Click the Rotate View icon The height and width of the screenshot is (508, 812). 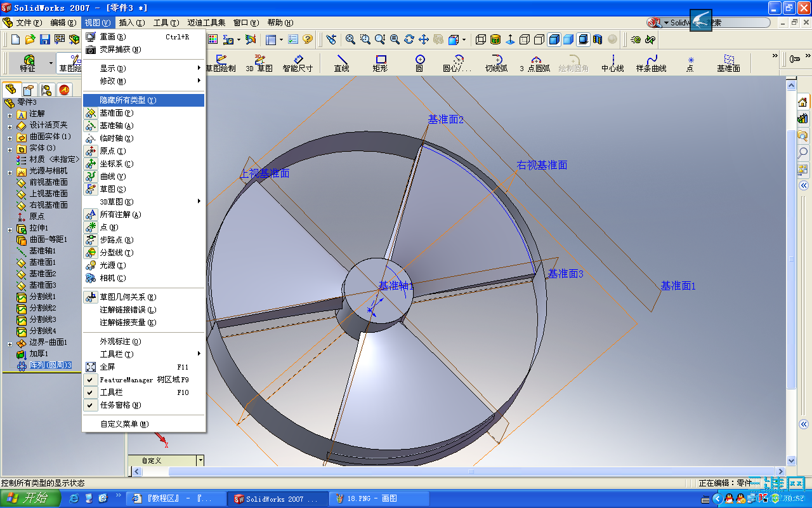click(x=409, y=39)
